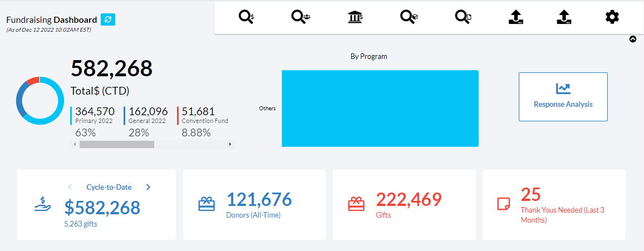Click the blue gift box icon for Donors
The image size is (644, 251).
tap(207, 204)
